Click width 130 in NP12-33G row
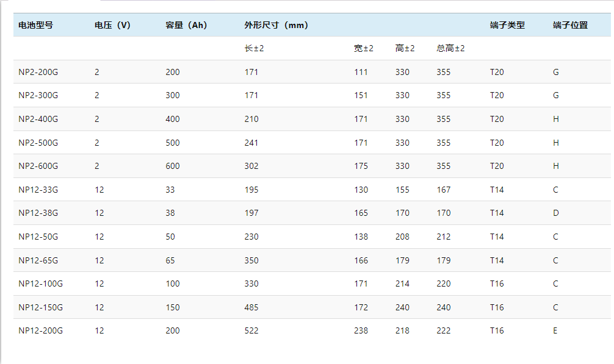 coord(361,190)
